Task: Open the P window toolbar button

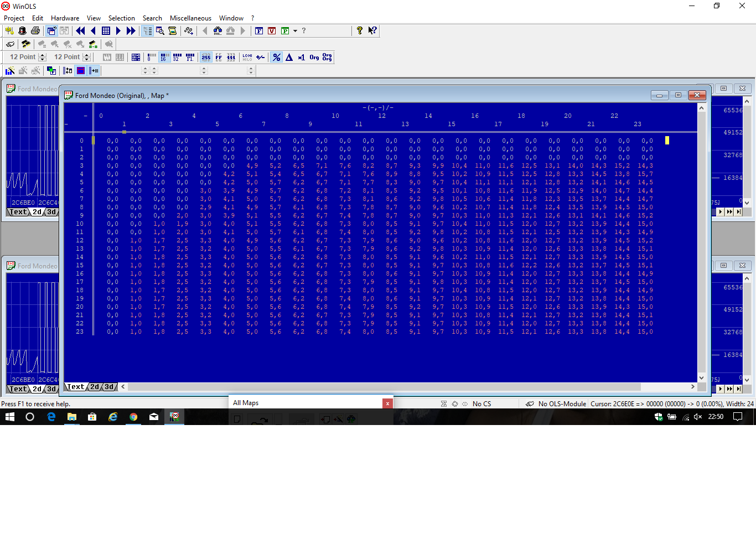Action: tap(284, 30)
